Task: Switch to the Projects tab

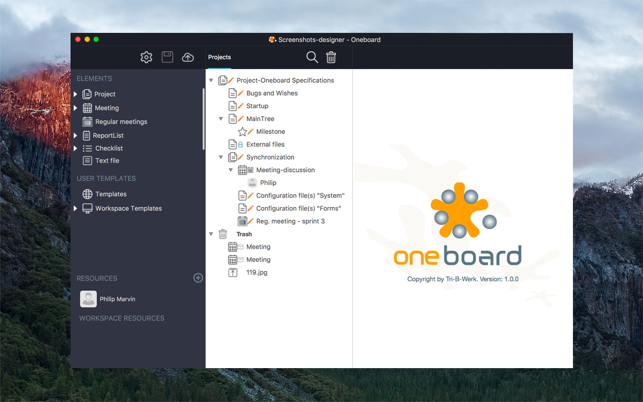Action: pyautogui.click(x=219, y=57)
